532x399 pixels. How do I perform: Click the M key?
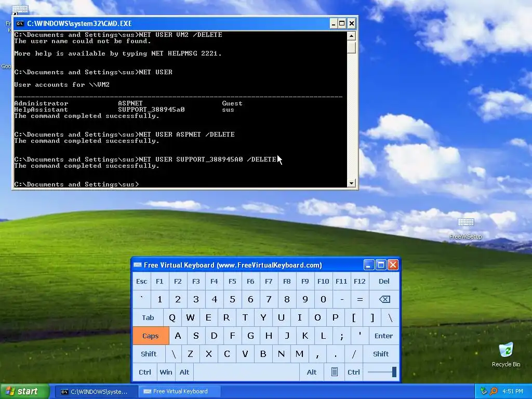pyautogui.click(x=299, y=354)
